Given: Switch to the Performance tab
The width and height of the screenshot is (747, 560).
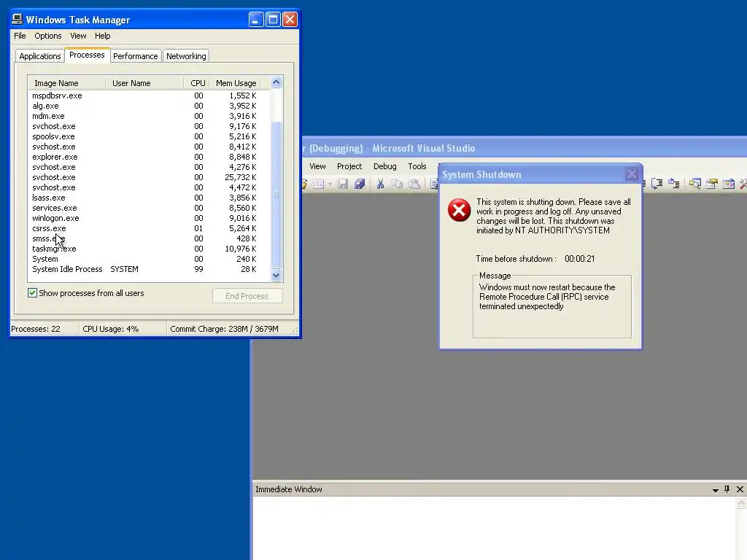Looking at the screenshot, I should [135, 56].
